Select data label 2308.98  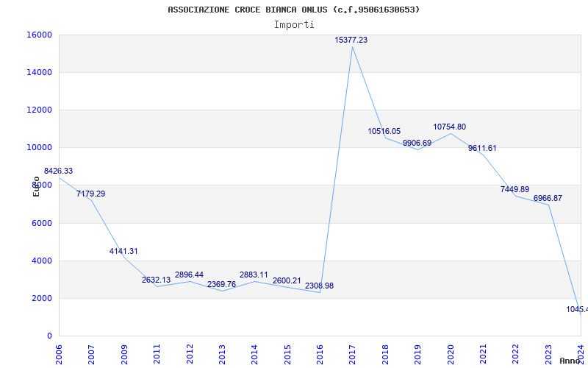319,286
